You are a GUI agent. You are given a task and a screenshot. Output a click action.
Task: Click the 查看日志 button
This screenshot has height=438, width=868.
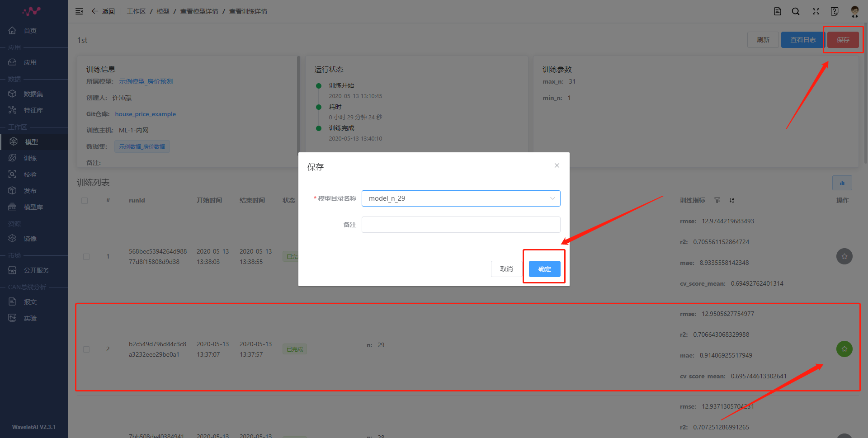[x=803, y=40]
